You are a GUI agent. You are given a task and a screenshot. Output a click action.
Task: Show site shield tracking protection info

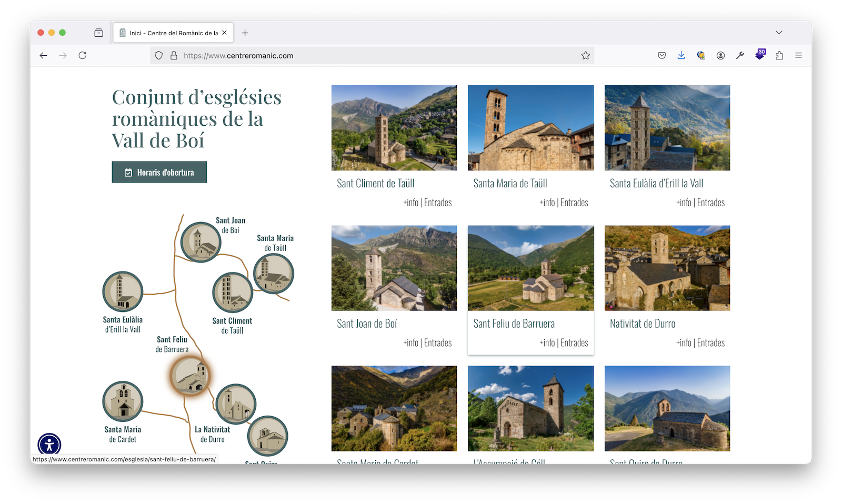pos(159,55)
